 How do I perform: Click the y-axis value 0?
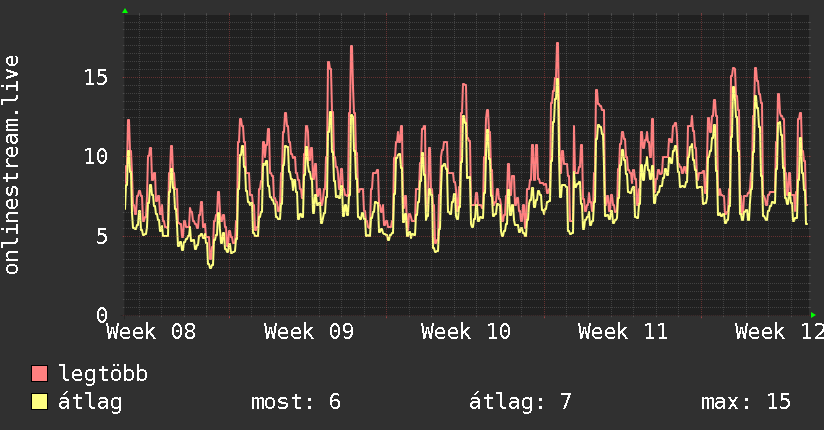102,315
